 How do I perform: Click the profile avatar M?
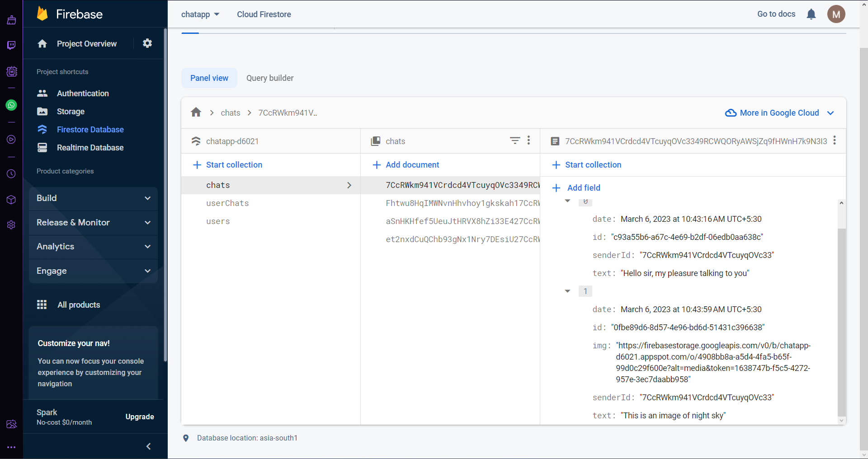tap(836, 14)
